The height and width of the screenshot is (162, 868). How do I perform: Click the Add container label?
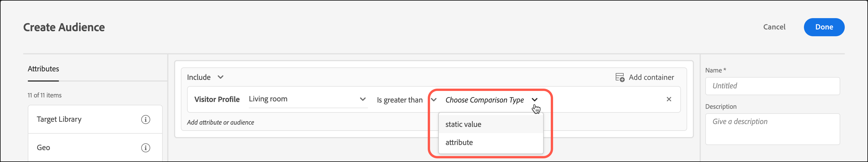coord(651,78)
